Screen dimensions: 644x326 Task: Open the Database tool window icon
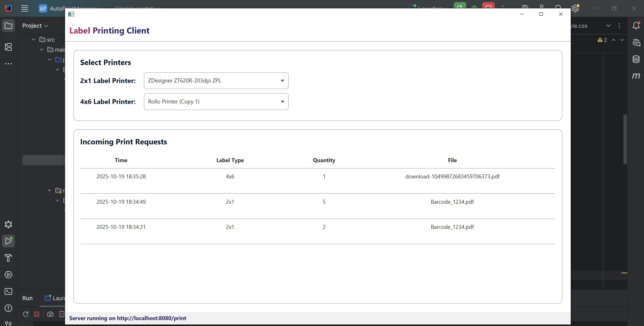click(x=636, y=59)
